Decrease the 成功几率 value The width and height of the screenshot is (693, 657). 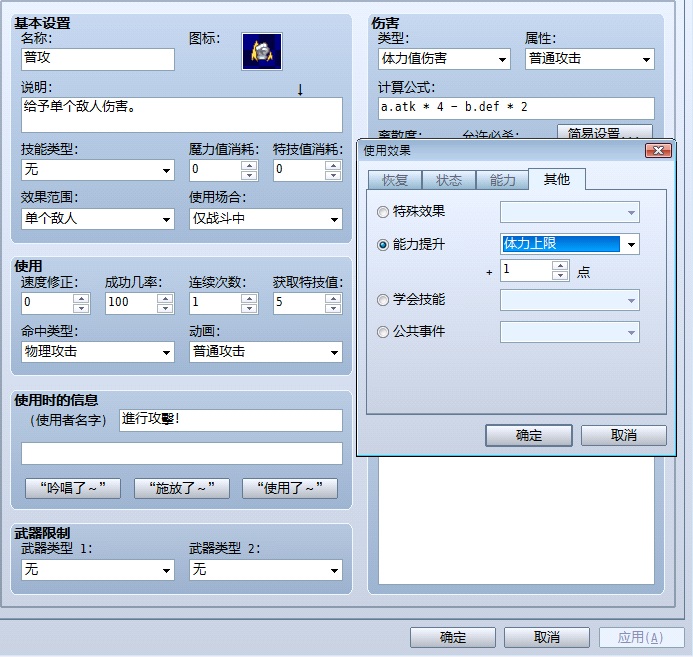coord(165,308)
